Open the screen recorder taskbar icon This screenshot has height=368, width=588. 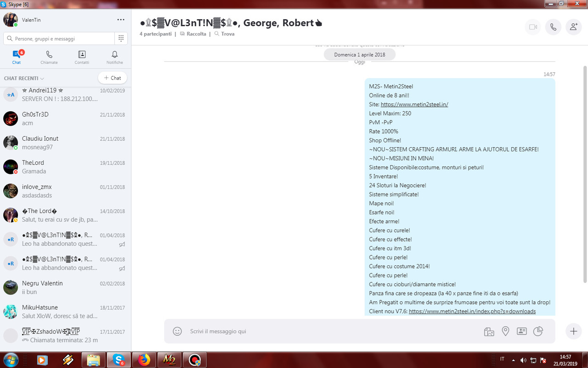click(x=195, y=360)
